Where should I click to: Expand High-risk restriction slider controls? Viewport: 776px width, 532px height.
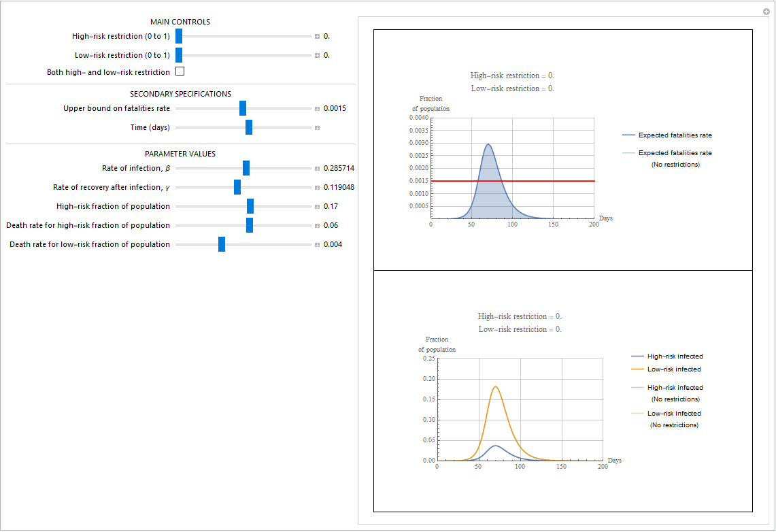coord(317,37)
